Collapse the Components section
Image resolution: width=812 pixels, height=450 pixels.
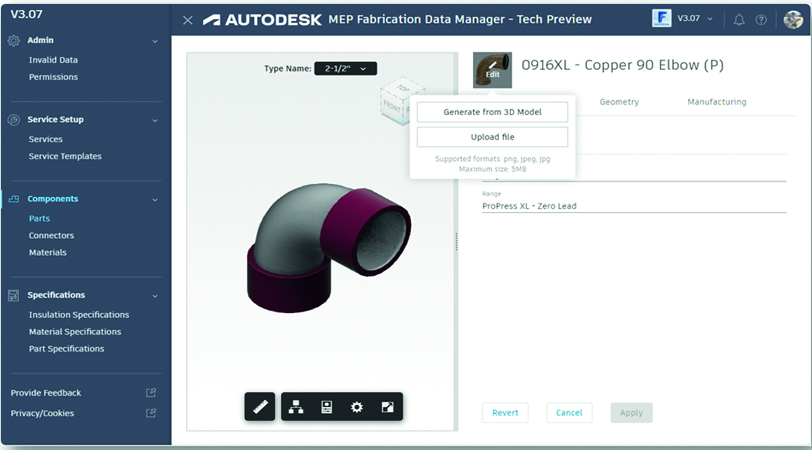click(155, 199)
